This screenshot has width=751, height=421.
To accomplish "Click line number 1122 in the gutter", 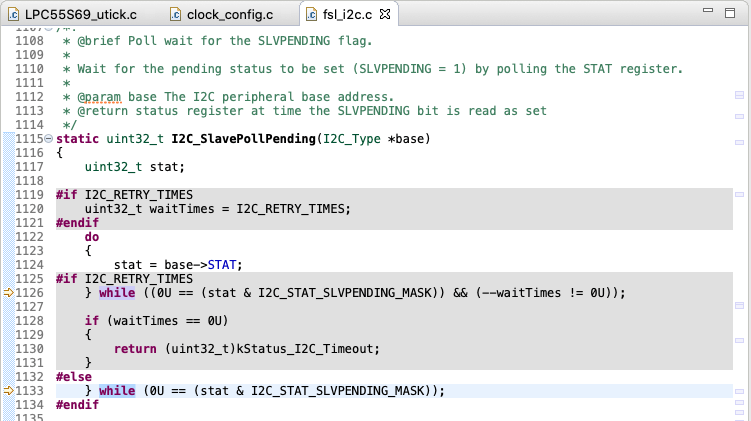I will click(30, 236).
